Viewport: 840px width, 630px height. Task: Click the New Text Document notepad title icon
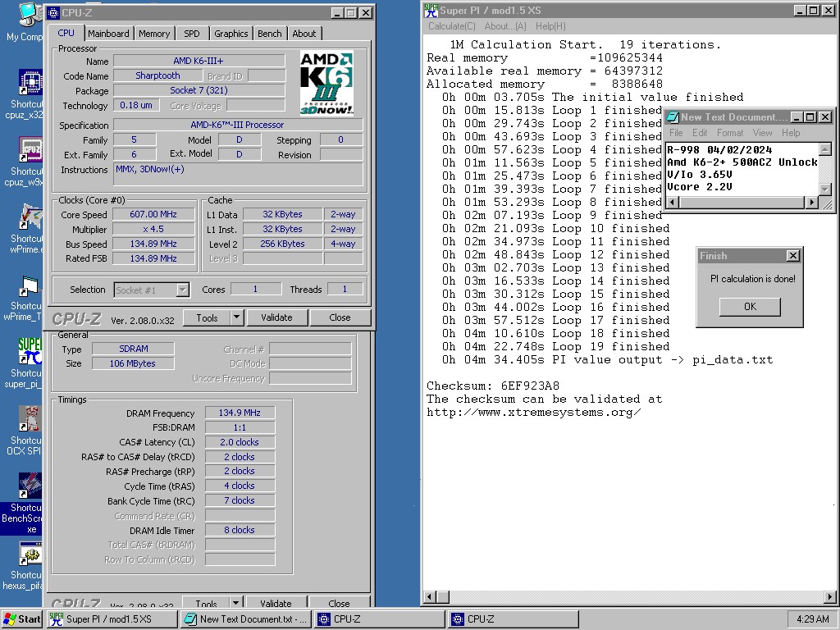pos(673,116)
